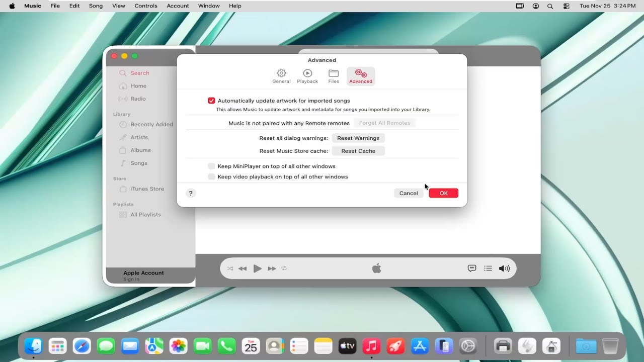This screenshot has width=644, height=362.
Task: Open the Help menu in the menu bar
Action: [x=235, y=6]
